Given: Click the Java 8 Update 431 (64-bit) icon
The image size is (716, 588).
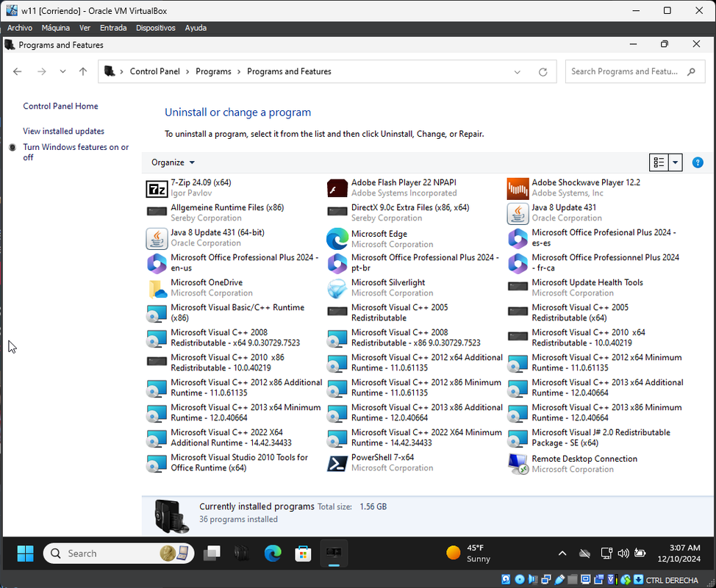Looking at the screenshot, I should [157, 239].
